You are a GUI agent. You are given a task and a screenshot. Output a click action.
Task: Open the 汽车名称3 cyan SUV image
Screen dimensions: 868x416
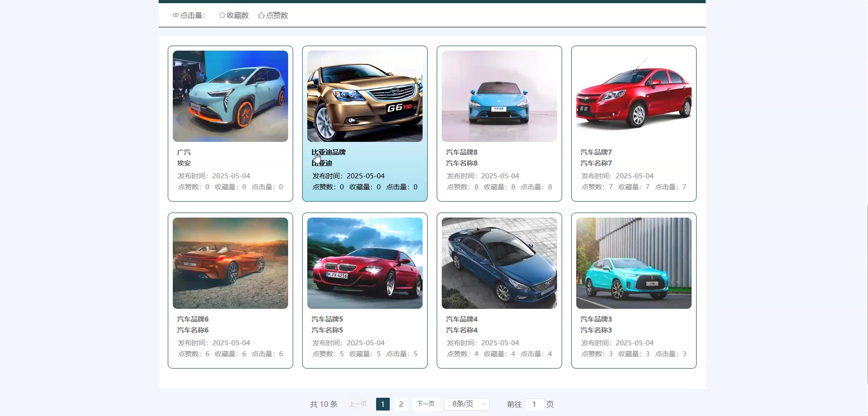point(634,263)
